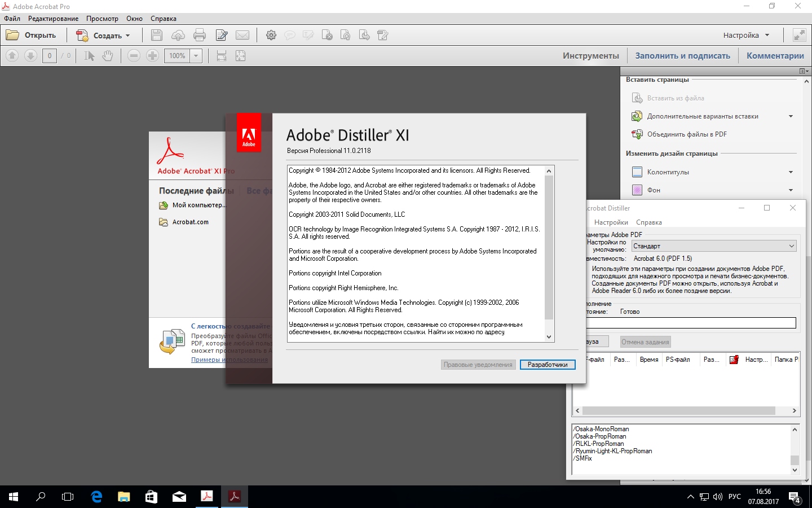This screenshot has width=812, height=508.
Task: Open the Файл menu
Action: tap(12, 19)
